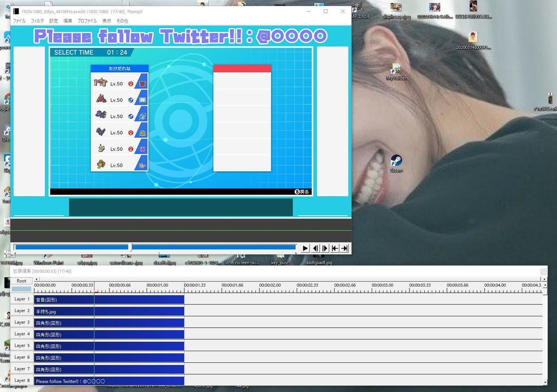The image size is (557, 392).
Task: Open the asdfgsadf.jpg desktop file
Action: (x=319, y=259)
